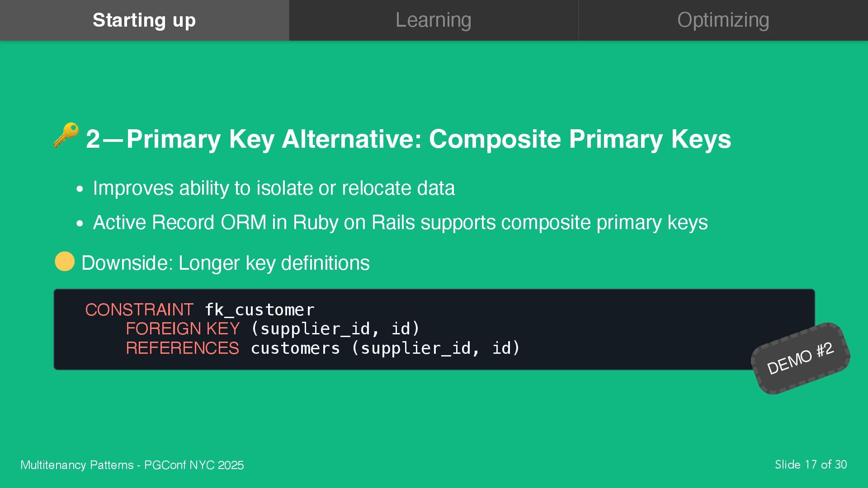Click the Composite Primary Keys slide heading
868x488 pixels.
408,139
